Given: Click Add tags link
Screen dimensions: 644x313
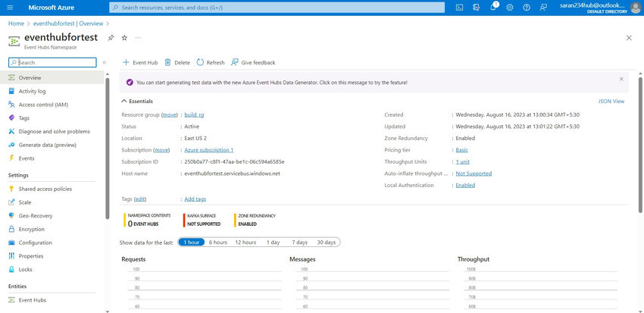Looking at the screenshot, I should click(195, 199).
